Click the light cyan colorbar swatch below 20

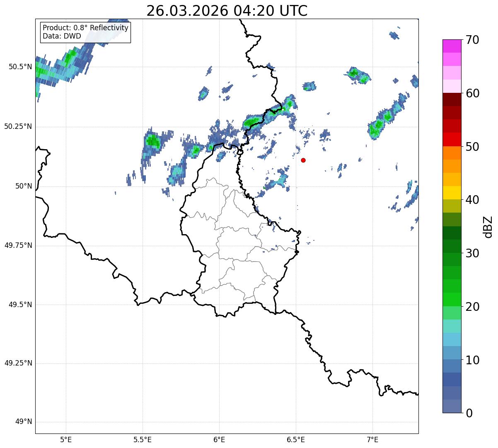[452, 326]
